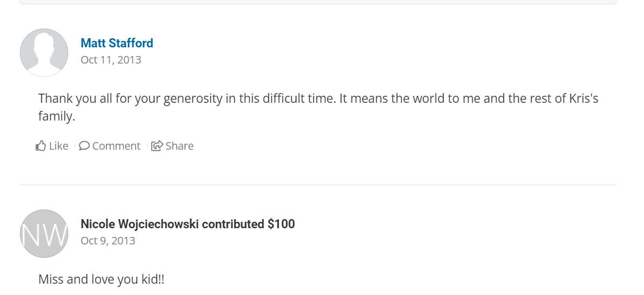Click the Oct 11, 2013 timestamp
The image size is (644, 295).
pos(111,60)
